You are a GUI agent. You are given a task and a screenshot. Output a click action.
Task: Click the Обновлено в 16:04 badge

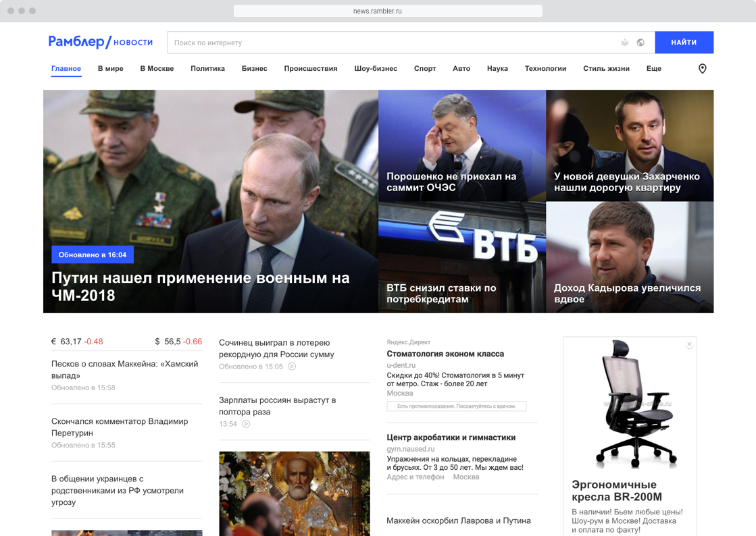93,254
